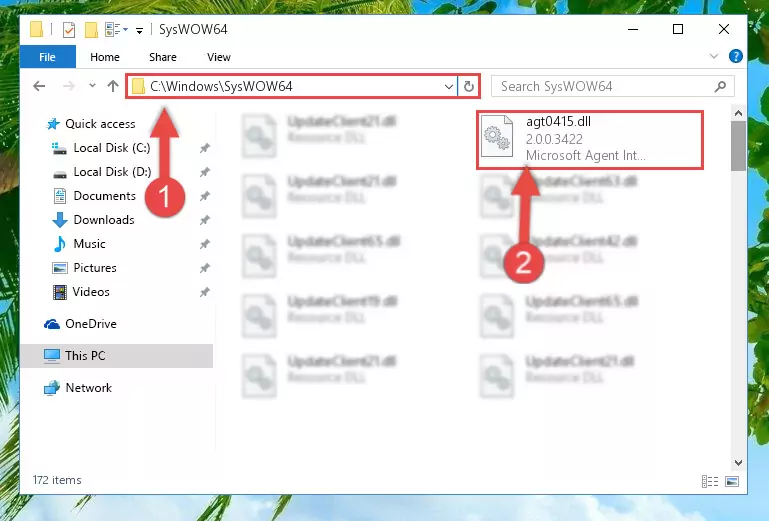Image resolution: width=769 pixels, height=521 pixels.
Task: Open Music in the sidebar
Action: point(89,244)
